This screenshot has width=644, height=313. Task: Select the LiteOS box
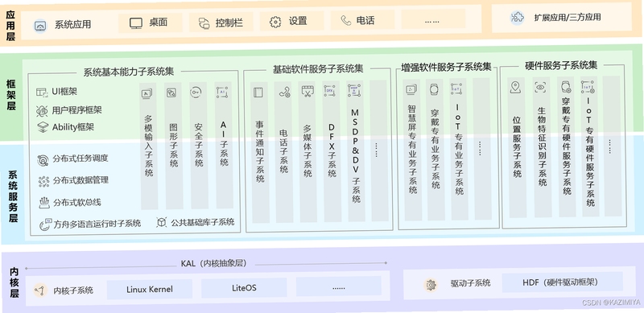tap(244, 287)
